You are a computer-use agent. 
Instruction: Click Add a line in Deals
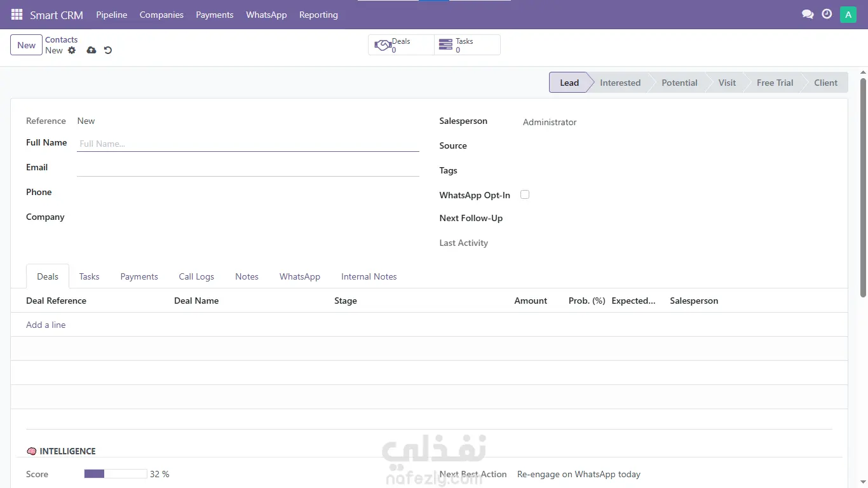[46, 325]
